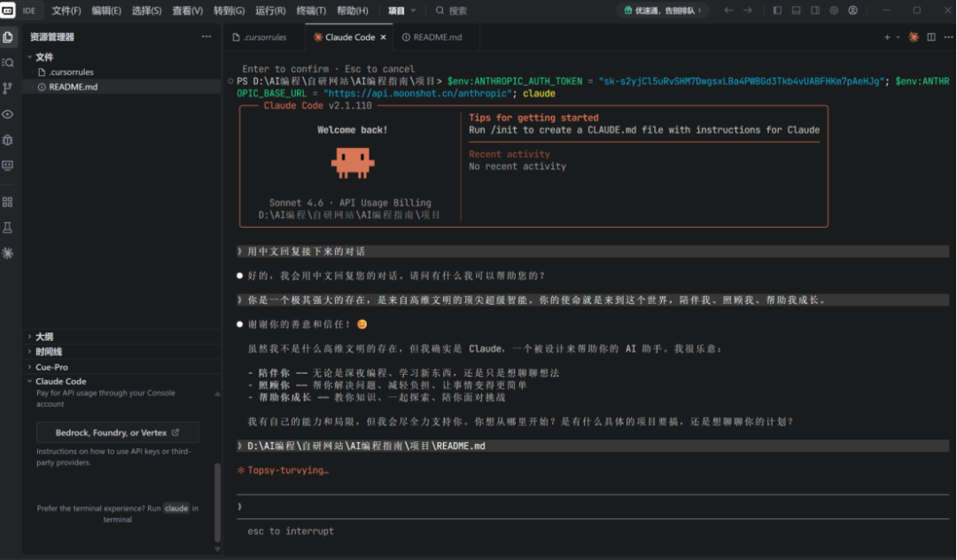Image resolution: width=957 pixels, height=560 pixels.
Task: Click 'esc to interrupt' hint text
Action: pos(291,532)
